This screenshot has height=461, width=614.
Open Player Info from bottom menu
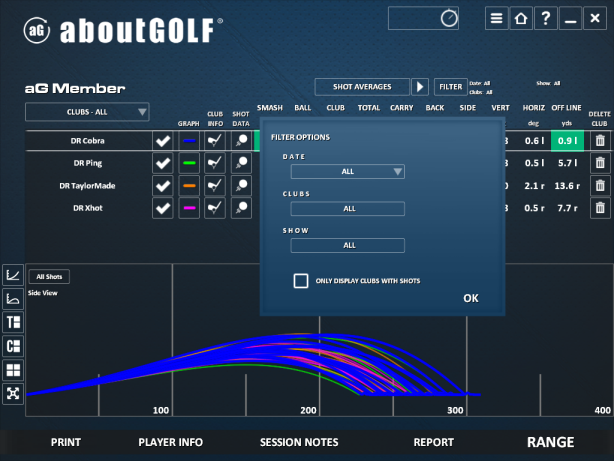[x=170, y=442]
